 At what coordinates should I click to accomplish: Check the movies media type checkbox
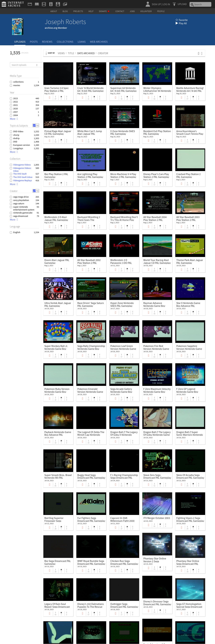tap(11, 85)
